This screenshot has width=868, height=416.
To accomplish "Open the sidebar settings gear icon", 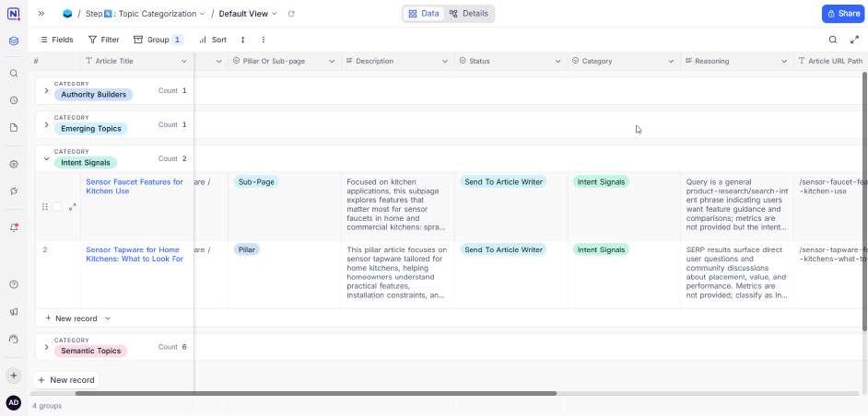I will 14,165.
